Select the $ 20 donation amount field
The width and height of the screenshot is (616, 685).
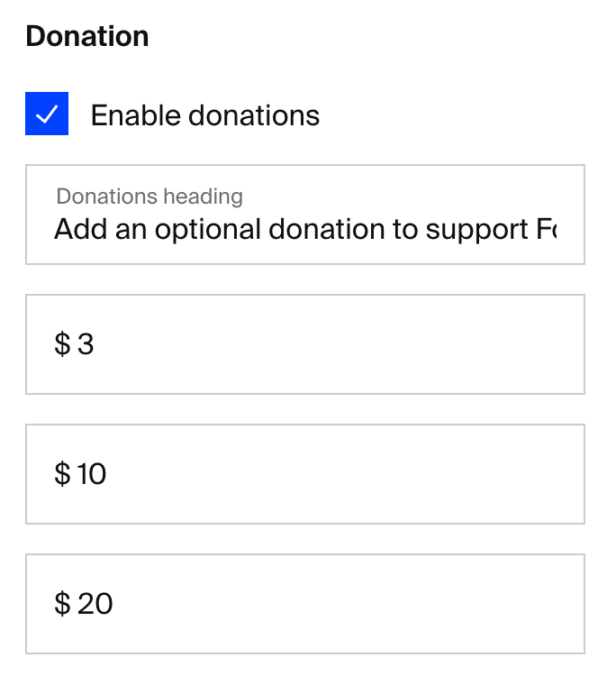pyautogui.click(x=305, y=604)
